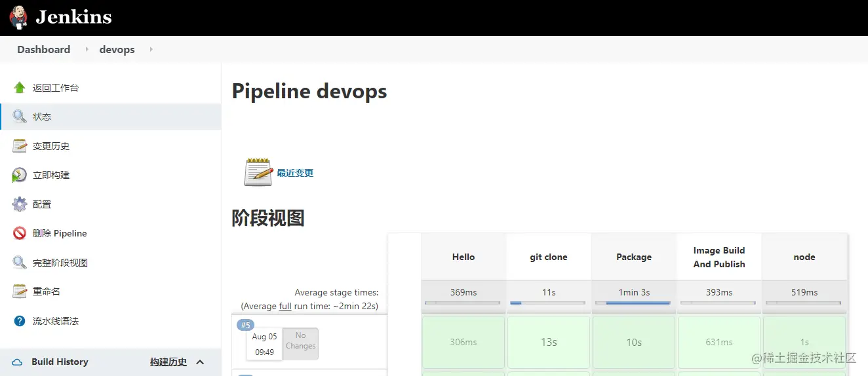Screen dimensions: 868x376
Task: Click the devops breadcrumb link
Action: tap(117, 49)
